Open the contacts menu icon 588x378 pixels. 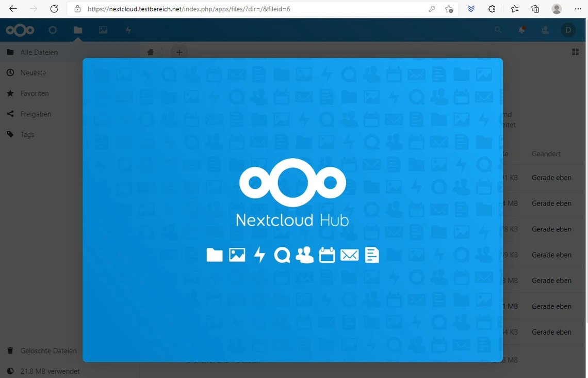[545, 30]
